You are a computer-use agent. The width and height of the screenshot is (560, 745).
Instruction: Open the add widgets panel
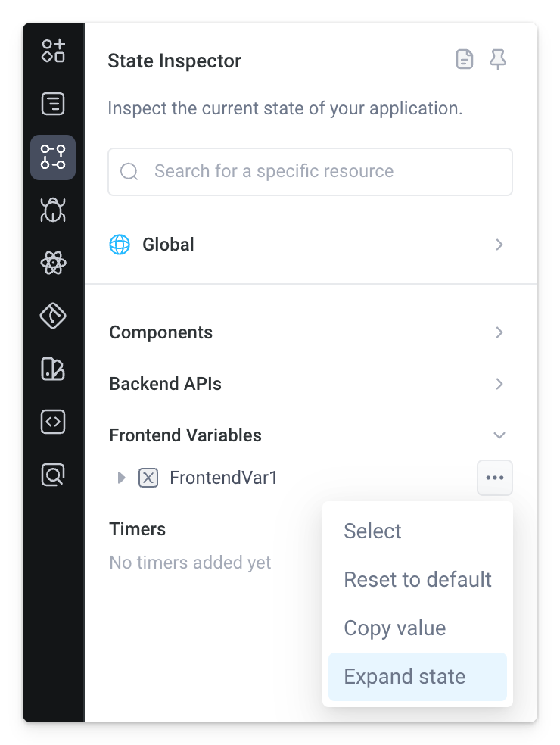click(52, 51)
